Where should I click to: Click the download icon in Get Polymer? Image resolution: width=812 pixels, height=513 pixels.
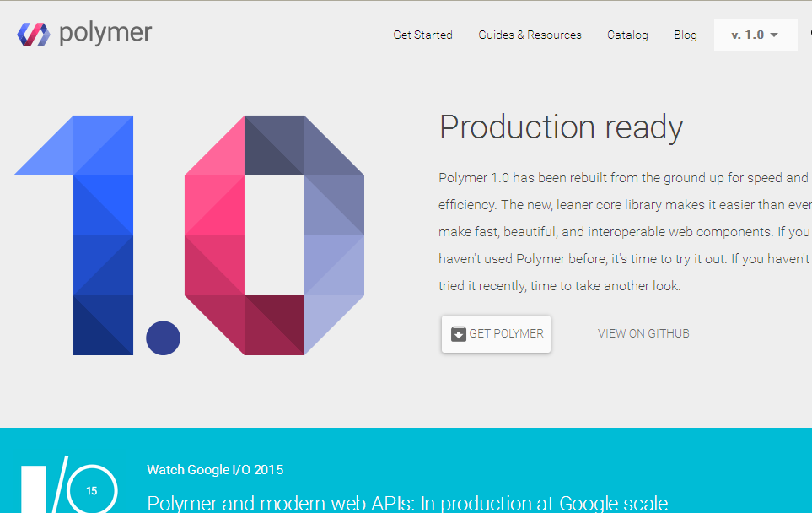tap(459, 333)
